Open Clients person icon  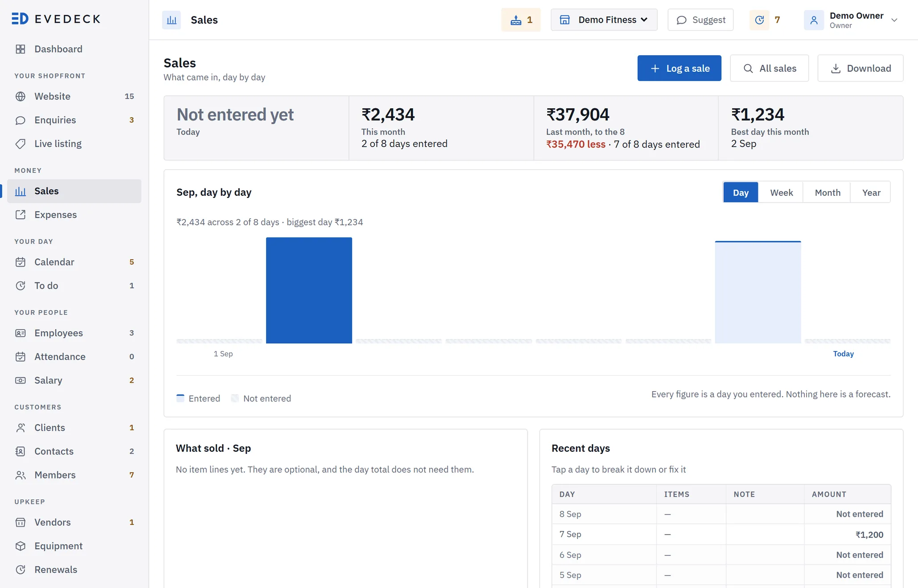tap(20, 428)
